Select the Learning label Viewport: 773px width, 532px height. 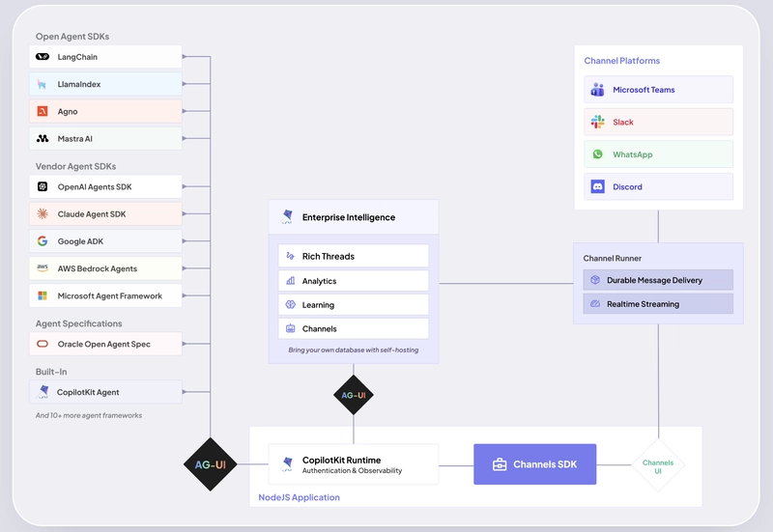pos(318,305)
